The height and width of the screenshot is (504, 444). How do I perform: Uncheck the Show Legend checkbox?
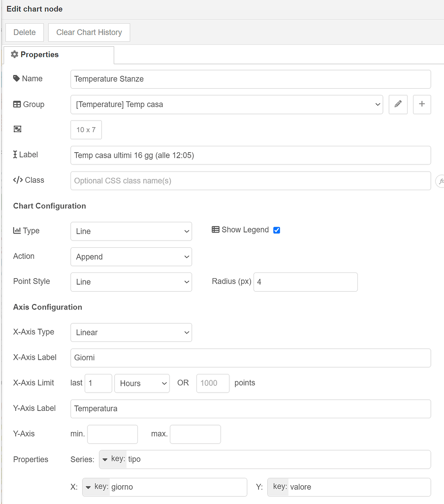(277, 230)
